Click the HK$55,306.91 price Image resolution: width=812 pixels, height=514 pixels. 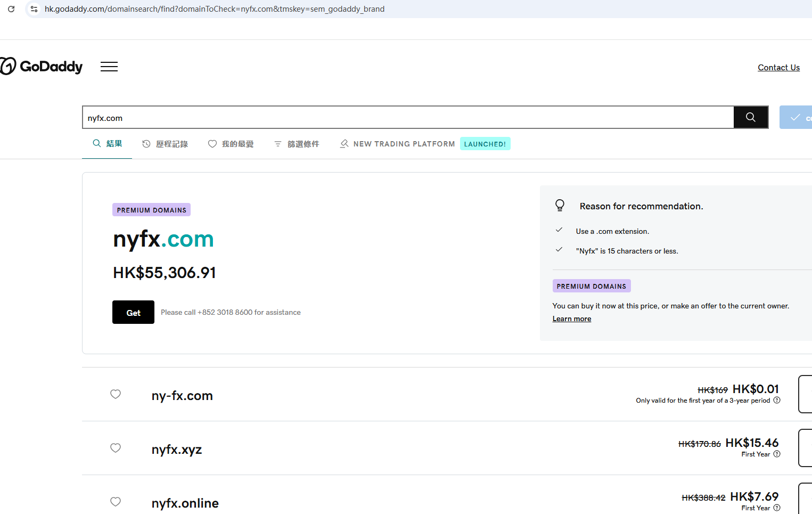165,273
